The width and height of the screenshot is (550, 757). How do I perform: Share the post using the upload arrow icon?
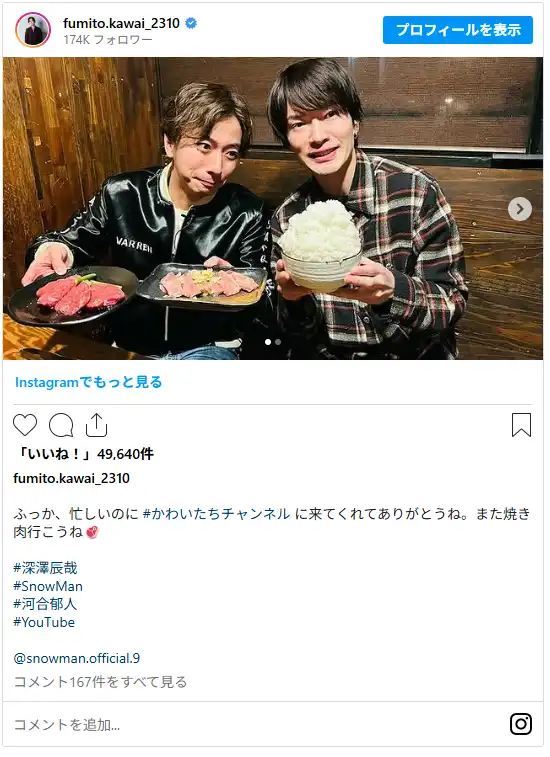pyautogui.click(x=96, y=425)
